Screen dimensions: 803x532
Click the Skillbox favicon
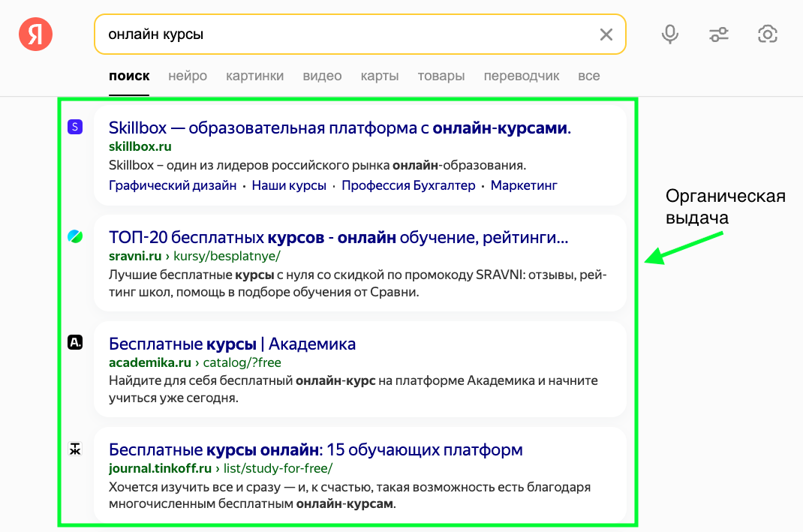coord(75,127)
